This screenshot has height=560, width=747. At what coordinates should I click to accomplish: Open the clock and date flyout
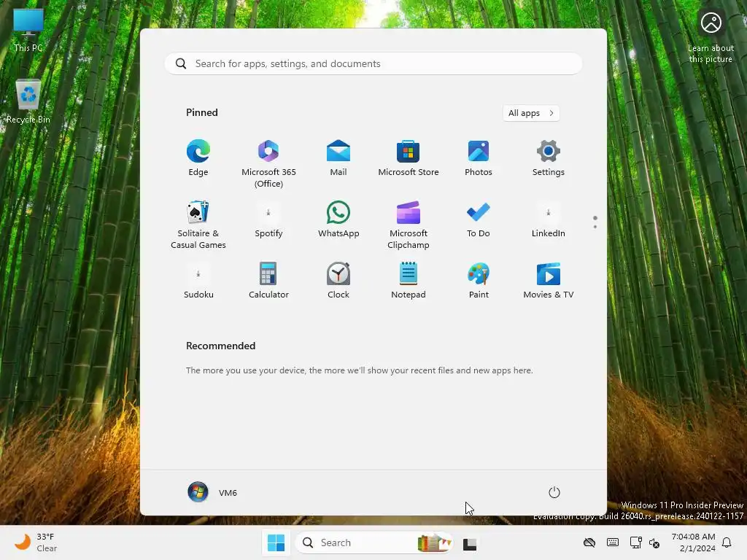693,542
